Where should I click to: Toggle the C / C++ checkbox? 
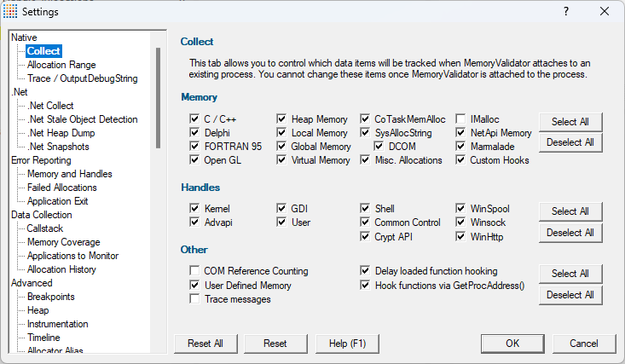point(194,118)
